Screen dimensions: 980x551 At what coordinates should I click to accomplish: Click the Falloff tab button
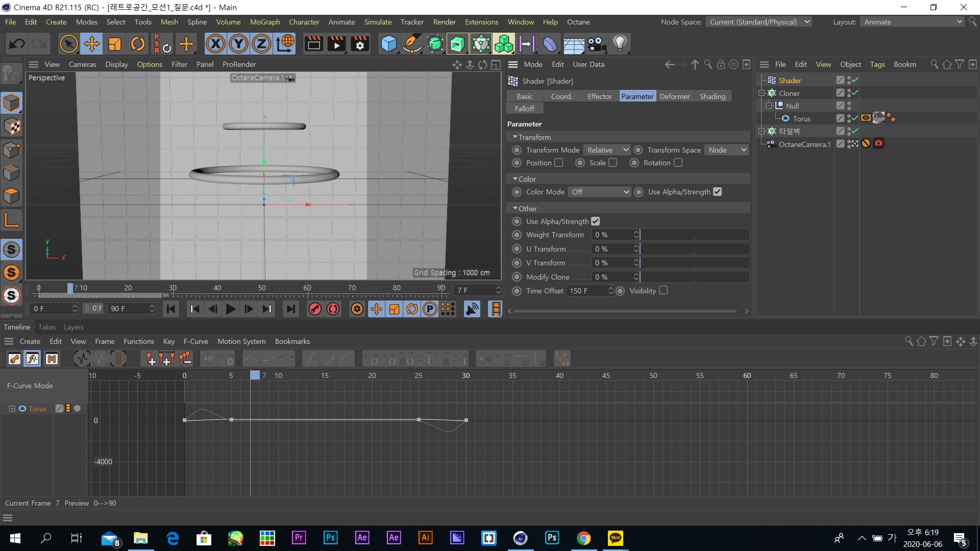click(524, 109)
